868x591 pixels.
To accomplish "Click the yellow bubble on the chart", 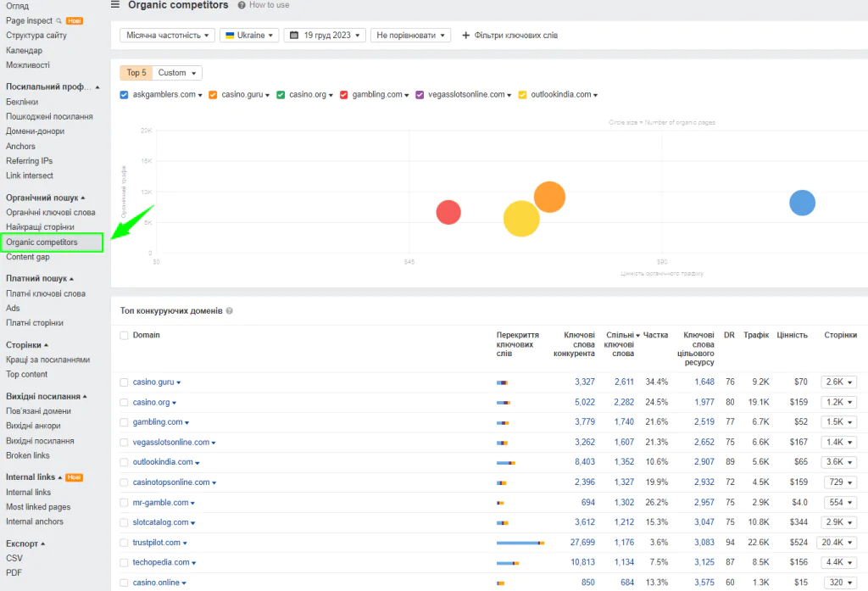I will pyautogui.click(x=521, y=218).
